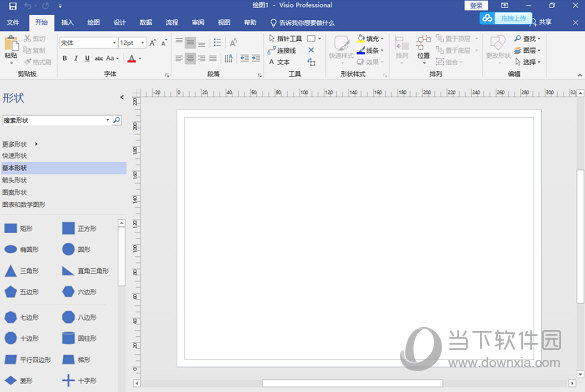The height and width of the screenshot is (392, 585).
Task: Click the 填充 fill color bucket
Action: pyautogui.click(x=361, y=38)
